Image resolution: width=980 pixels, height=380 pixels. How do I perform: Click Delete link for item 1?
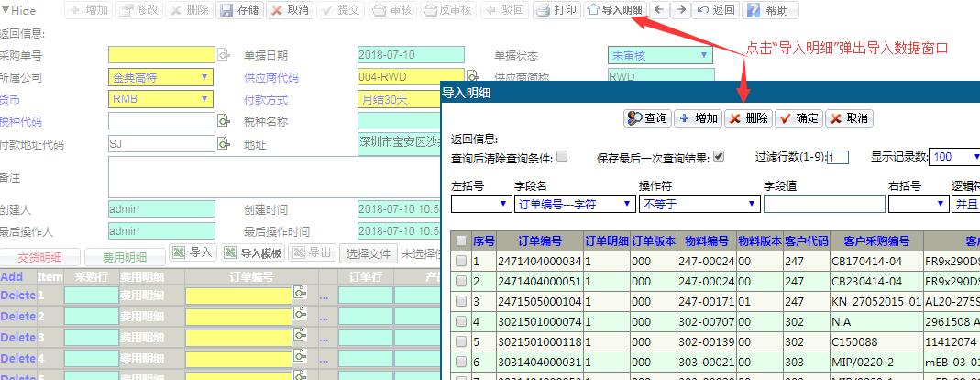tap(18, 296)
